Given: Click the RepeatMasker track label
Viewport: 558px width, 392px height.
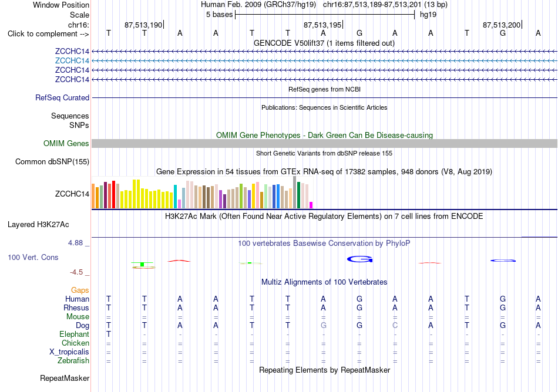Looking at the screenshot, I should click(65, 378).
